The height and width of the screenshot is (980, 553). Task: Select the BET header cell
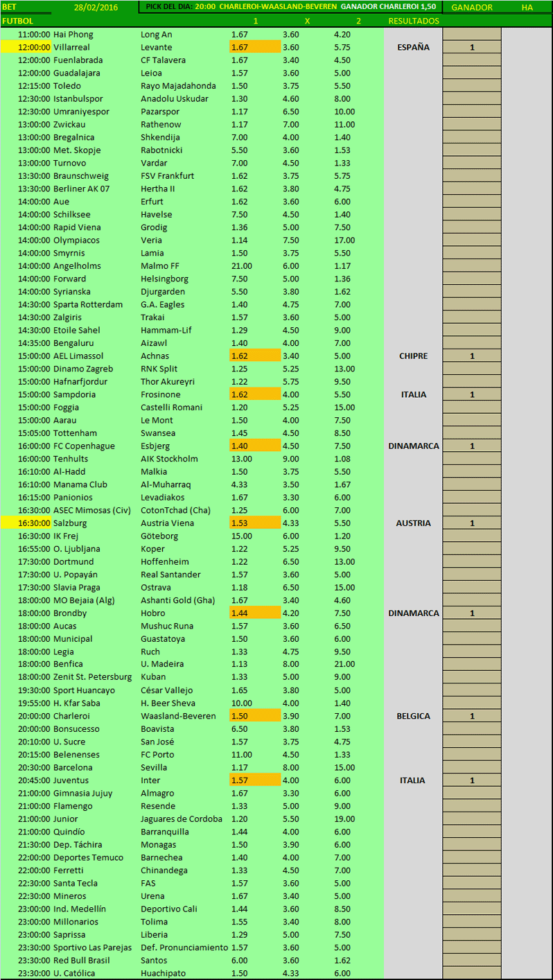(9, 7)
